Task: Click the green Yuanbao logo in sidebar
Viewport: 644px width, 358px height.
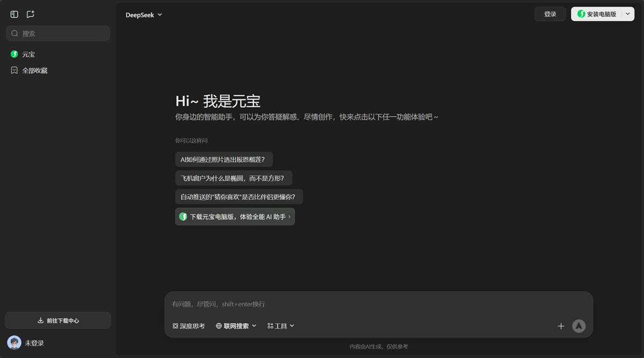Action: click(13, 54)
